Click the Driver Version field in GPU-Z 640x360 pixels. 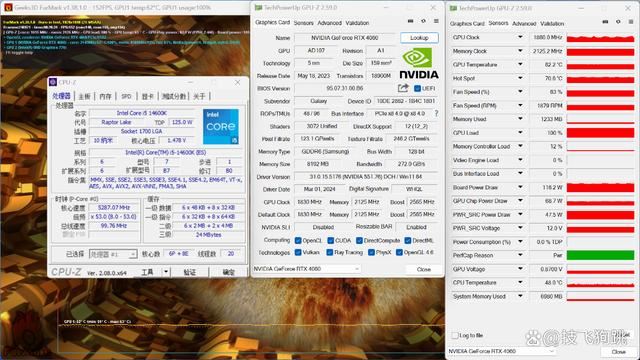(x=366, y=177)
